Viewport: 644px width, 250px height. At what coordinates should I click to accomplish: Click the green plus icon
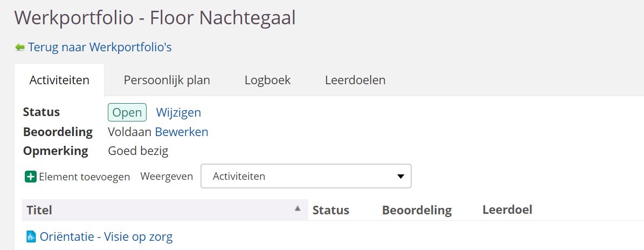click(x=31, y=177)
